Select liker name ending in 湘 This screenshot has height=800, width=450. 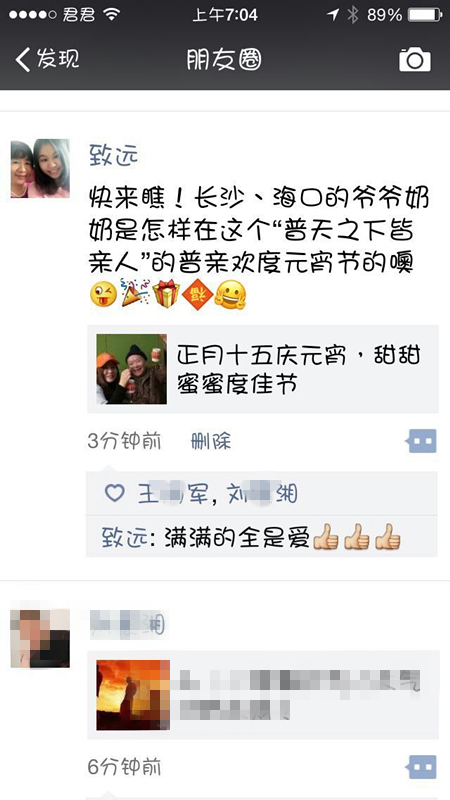point(262,493)
